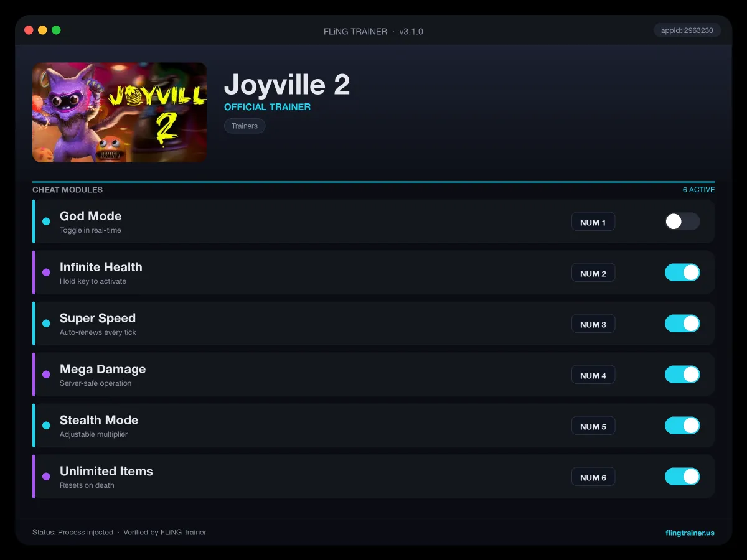Click 'Verified by FLiNG Trainer' text
The height and width of the screenshot is (560, 747).
[x=165, y=533]
